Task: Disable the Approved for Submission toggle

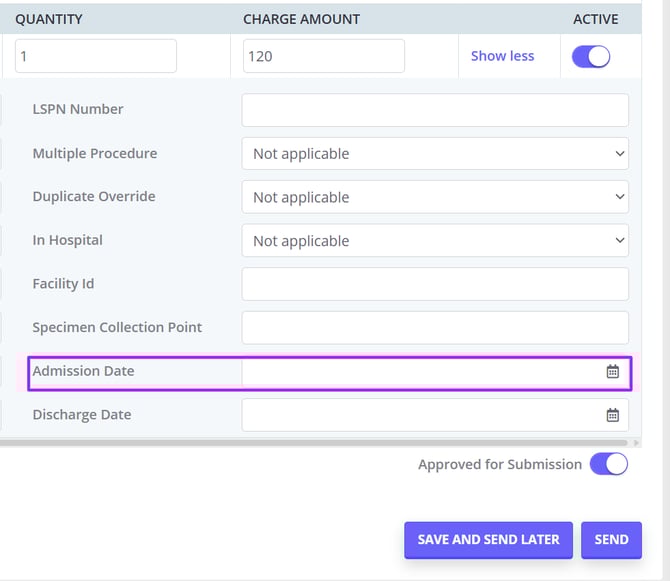Action: pos(608,464)
